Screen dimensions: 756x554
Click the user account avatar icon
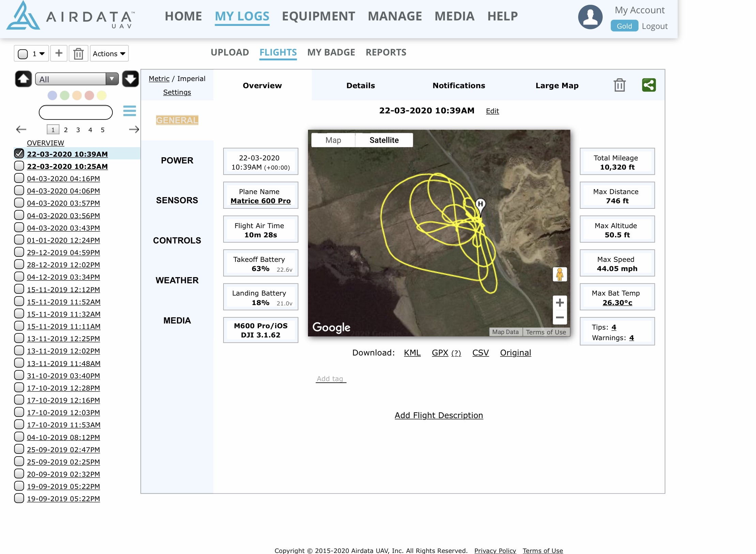pos(590,17)
